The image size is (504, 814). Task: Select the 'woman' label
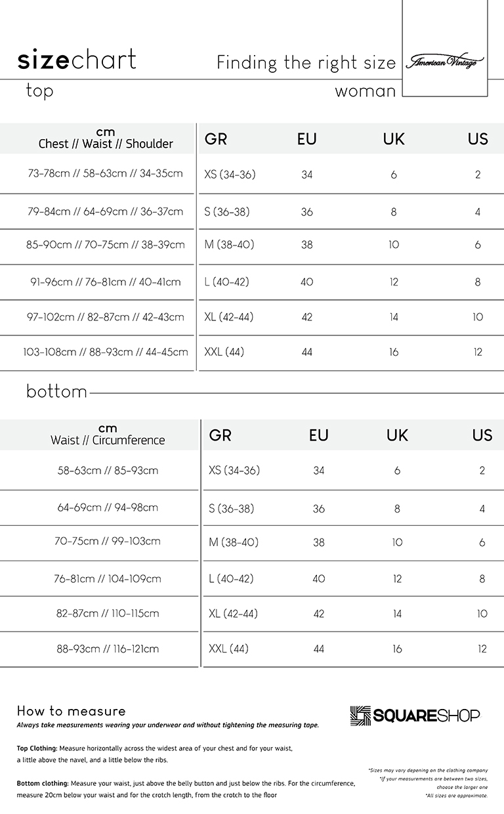(x=366, y=91)
